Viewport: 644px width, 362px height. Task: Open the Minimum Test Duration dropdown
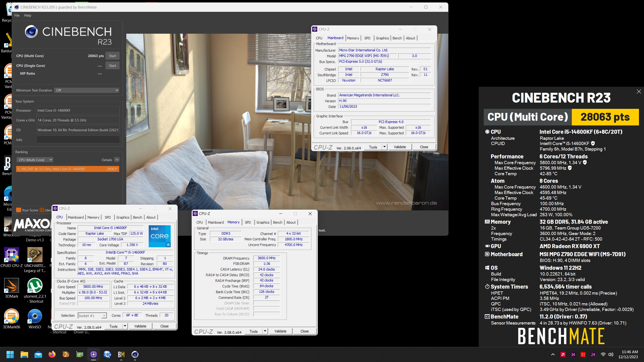87,90
